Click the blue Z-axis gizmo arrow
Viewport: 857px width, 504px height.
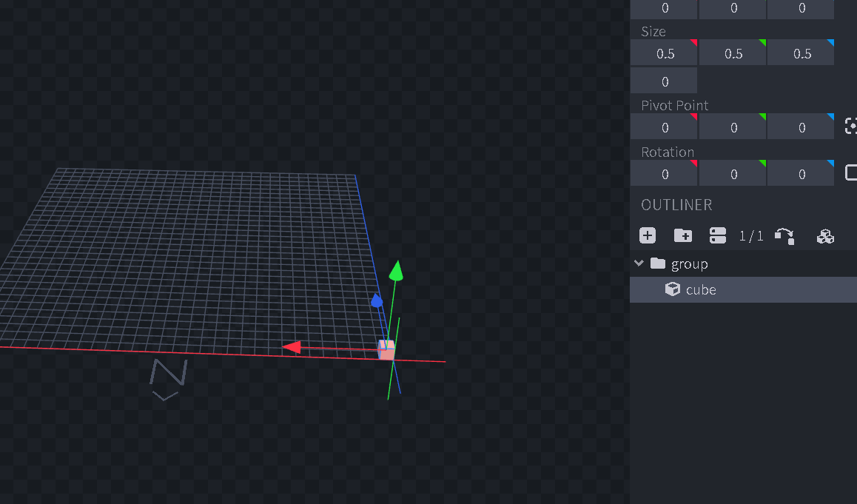(x=377, y=300)
